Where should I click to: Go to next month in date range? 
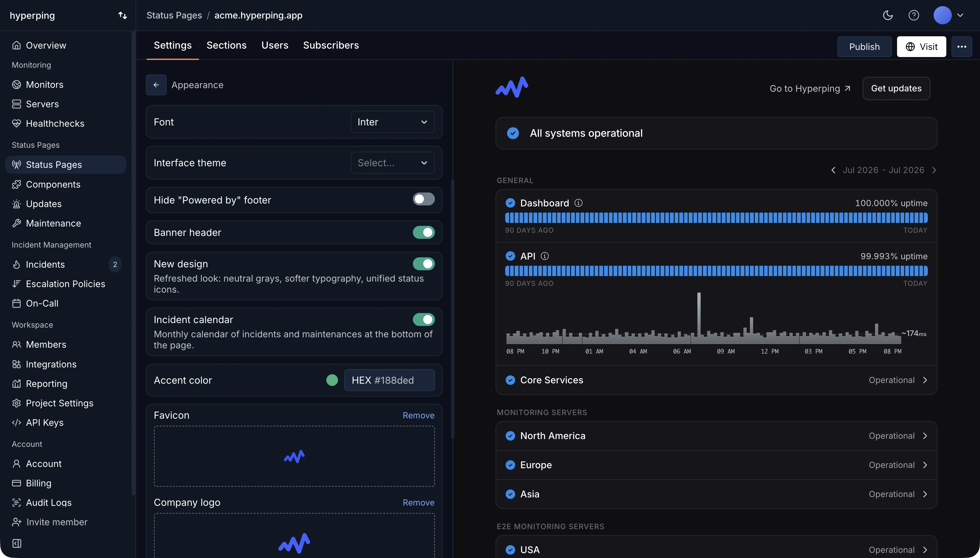[934, 170]
